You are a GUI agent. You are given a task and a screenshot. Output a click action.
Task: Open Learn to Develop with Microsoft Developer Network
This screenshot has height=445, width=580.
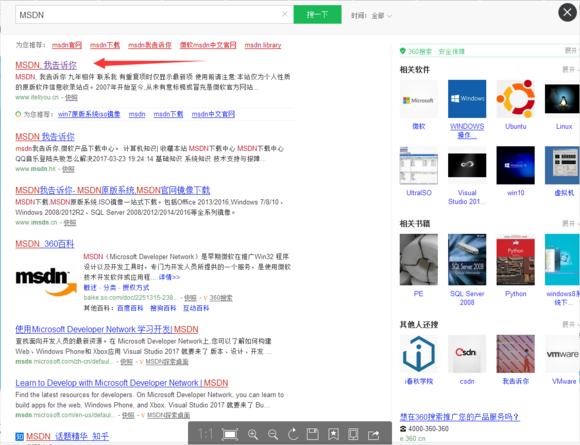point(122,383)
